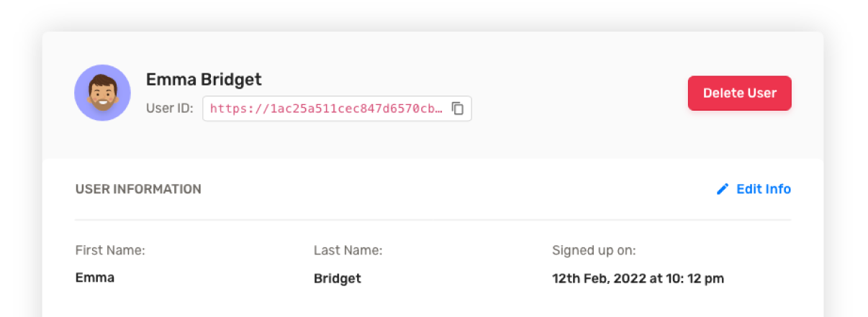Select the last name value Bridget
The image size is (868, 317).
[338, 278]
